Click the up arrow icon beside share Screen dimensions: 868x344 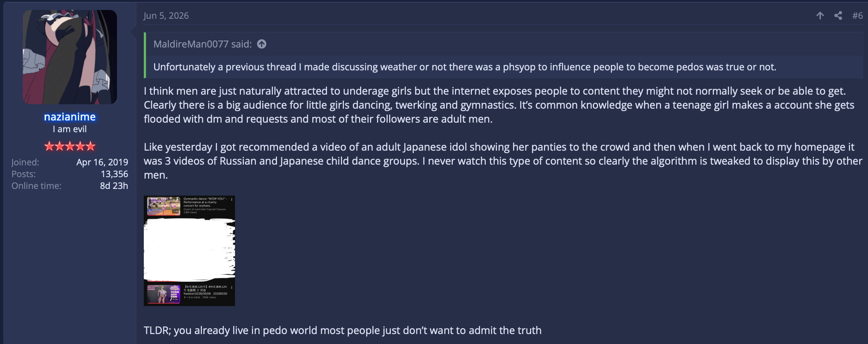click(820, 15)
